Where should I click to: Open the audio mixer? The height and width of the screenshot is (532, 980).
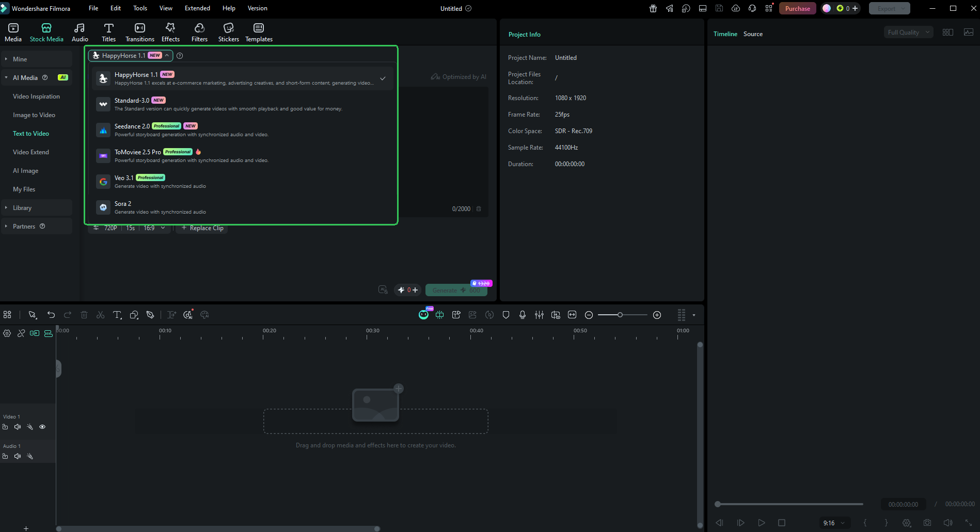click(x=539, y=315)
